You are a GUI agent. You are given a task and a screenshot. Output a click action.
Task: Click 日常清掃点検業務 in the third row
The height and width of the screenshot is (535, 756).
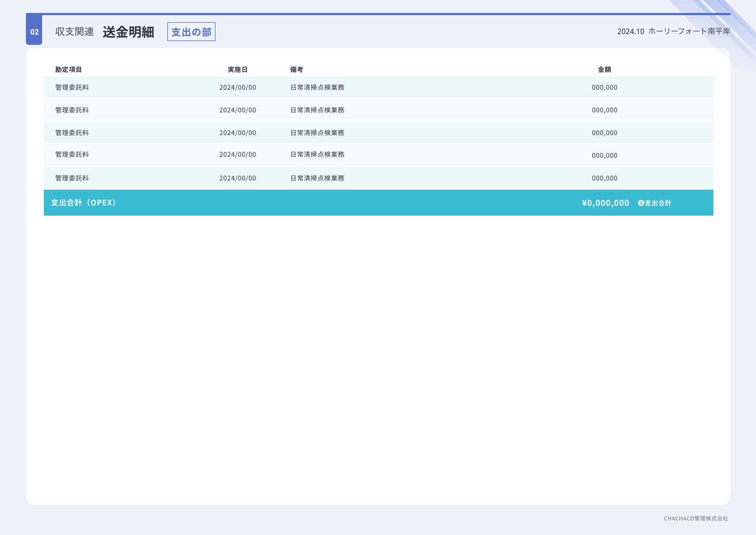click(x=317, y=133)
